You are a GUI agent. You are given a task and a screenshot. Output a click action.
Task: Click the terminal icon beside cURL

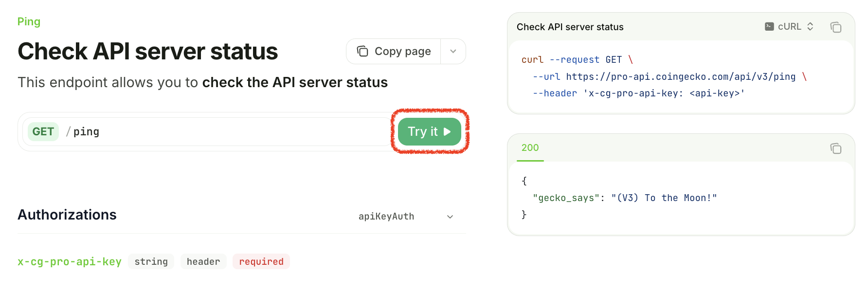(x=769, y=27)
